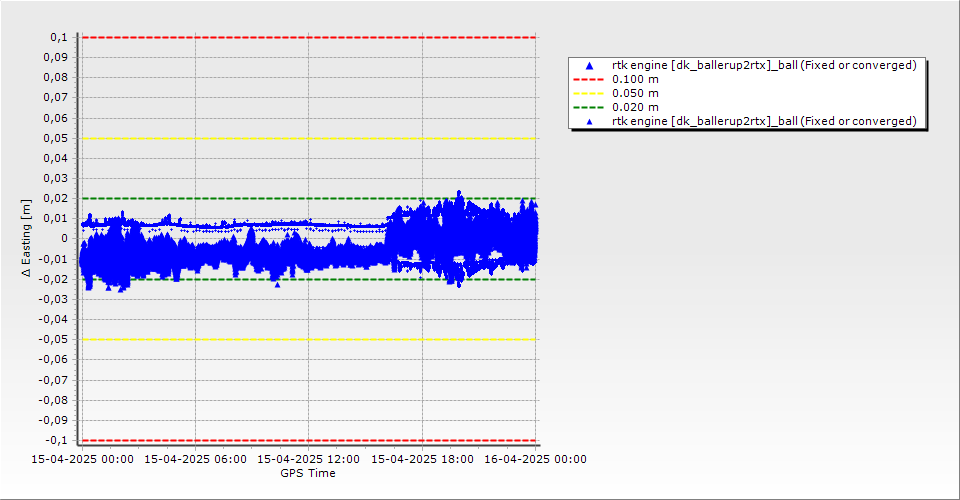
Task: Click the '0,09' y-axis tick label
Action: click(x=56, y=58)
